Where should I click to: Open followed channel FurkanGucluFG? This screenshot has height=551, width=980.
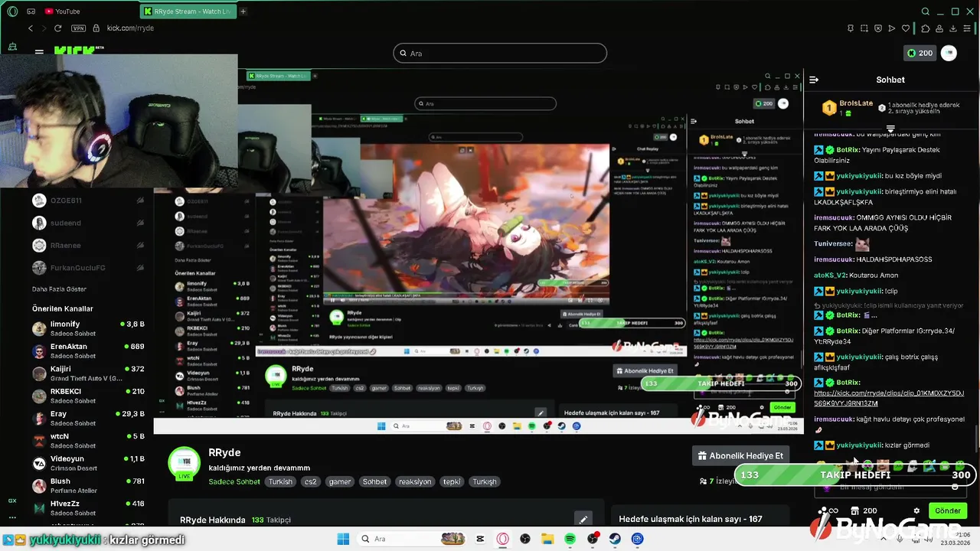[x=88, y=268]
